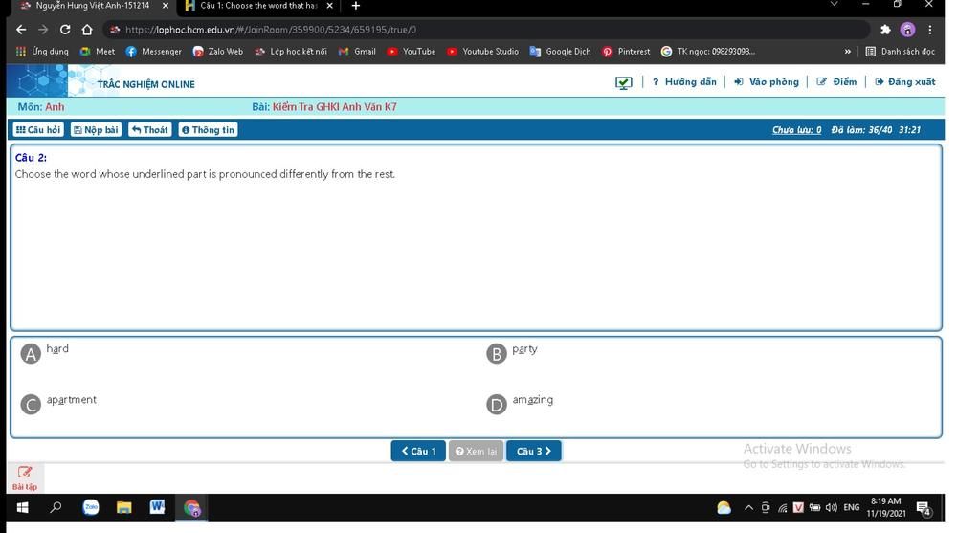Image resolution: width=980 pixels, height=533 pixels.
Task: Open the Youtube Studio bookmark
Action: click(x=482, y=52)
